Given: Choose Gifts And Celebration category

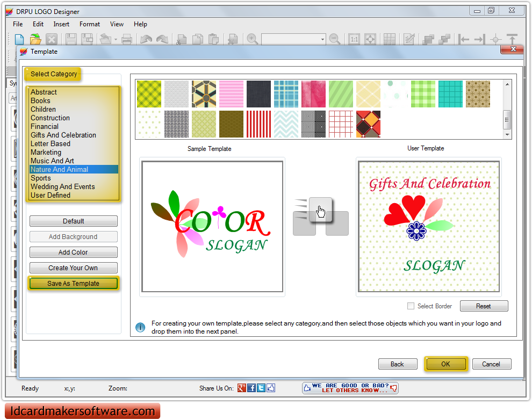Looking at the screenshot, I should (63, 135).
